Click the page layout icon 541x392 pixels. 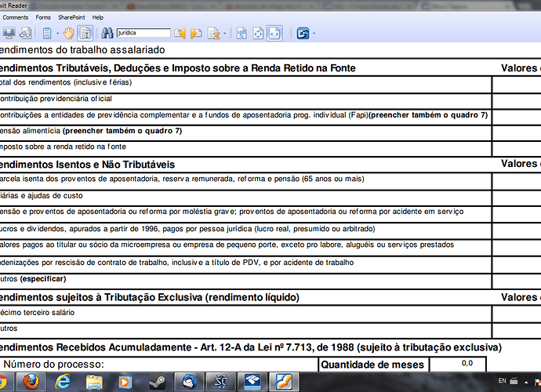[47, 34]
